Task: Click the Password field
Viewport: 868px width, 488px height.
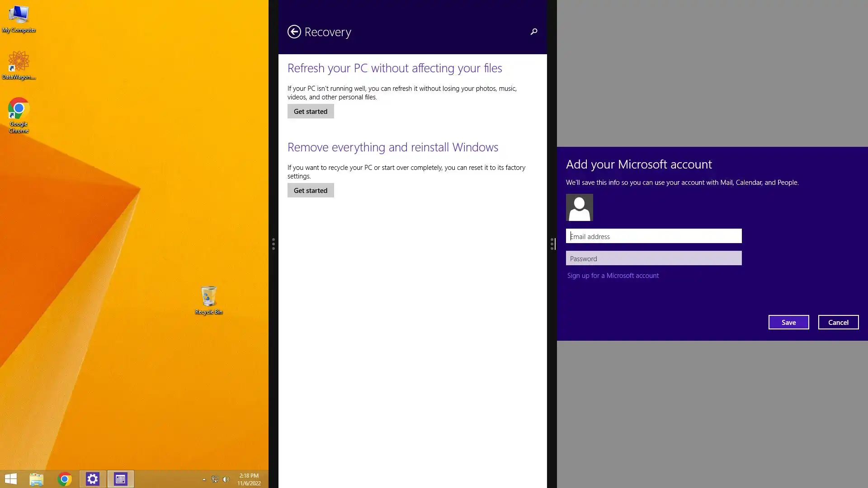Action: pyautogui.click(x=653, y=258)
